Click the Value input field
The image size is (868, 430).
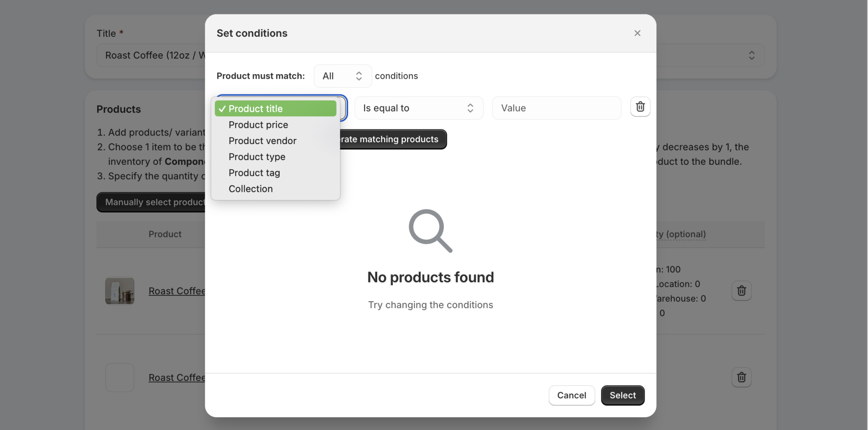click(556, 108)
